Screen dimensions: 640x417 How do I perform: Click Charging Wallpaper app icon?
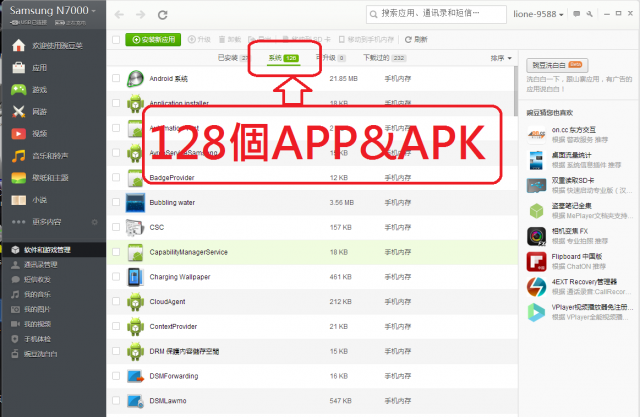pos(135,277)
